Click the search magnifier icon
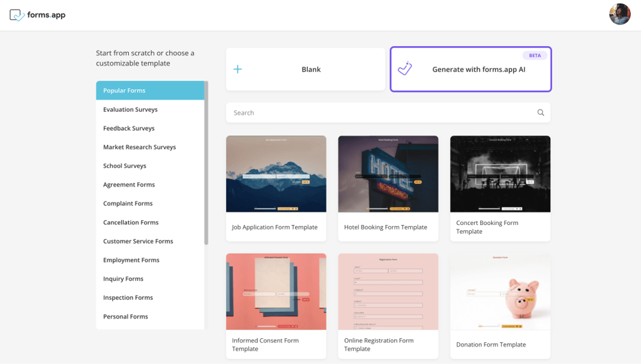Viewport: 641px width, 364px height. coord(540,113)
